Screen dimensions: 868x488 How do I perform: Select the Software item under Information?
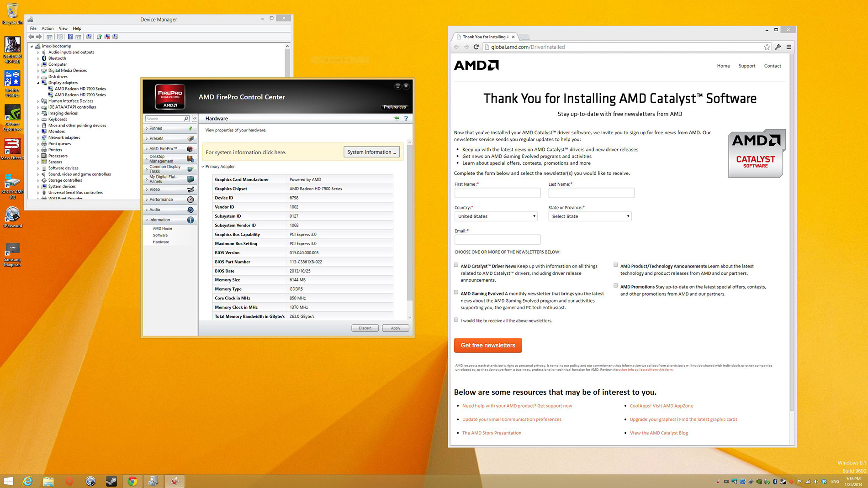pos(160,235)
